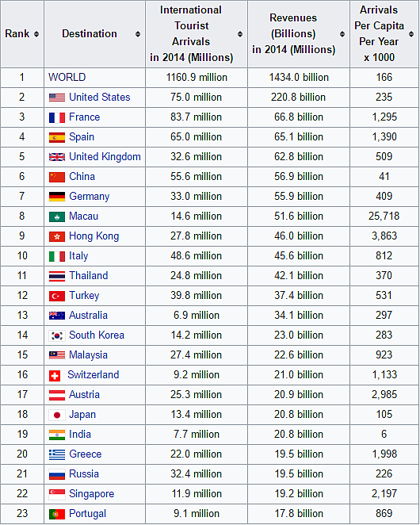Open the Turkey link
The width and height of the screenshot is (420, 525).
[84, 296]
